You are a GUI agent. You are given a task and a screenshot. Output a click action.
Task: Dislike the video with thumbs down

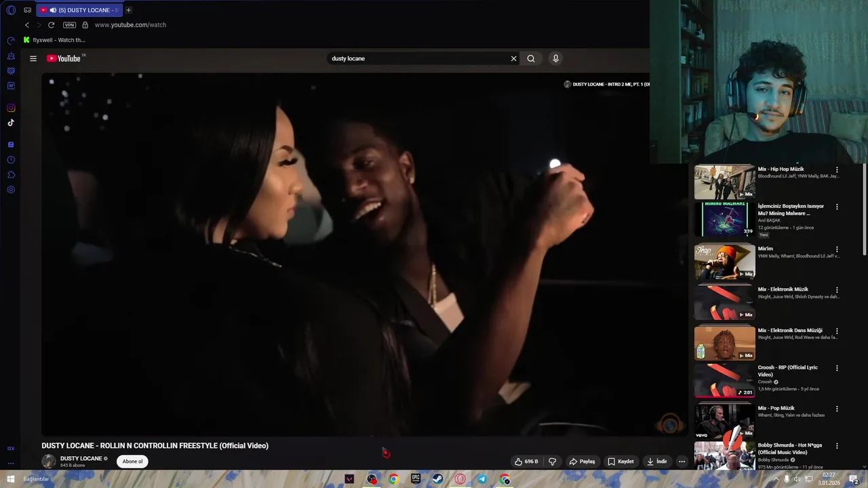[x=552, y=462]
